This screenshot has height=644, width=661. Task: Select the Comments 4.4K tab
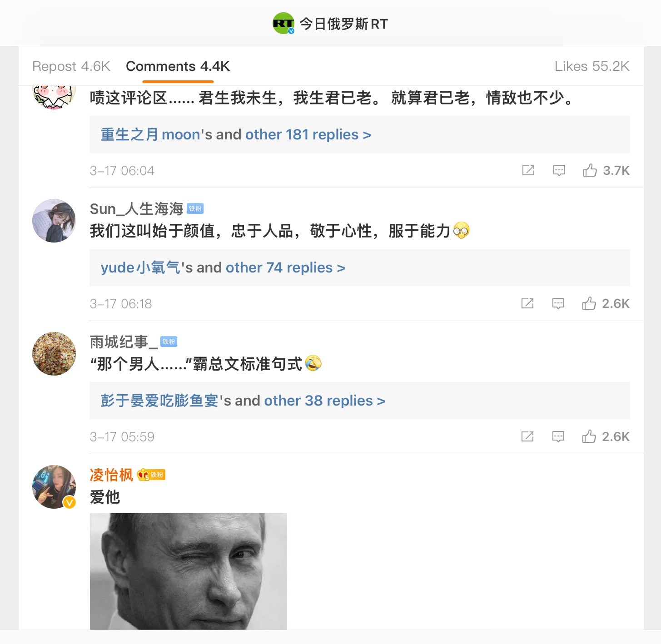coord(178,66)
